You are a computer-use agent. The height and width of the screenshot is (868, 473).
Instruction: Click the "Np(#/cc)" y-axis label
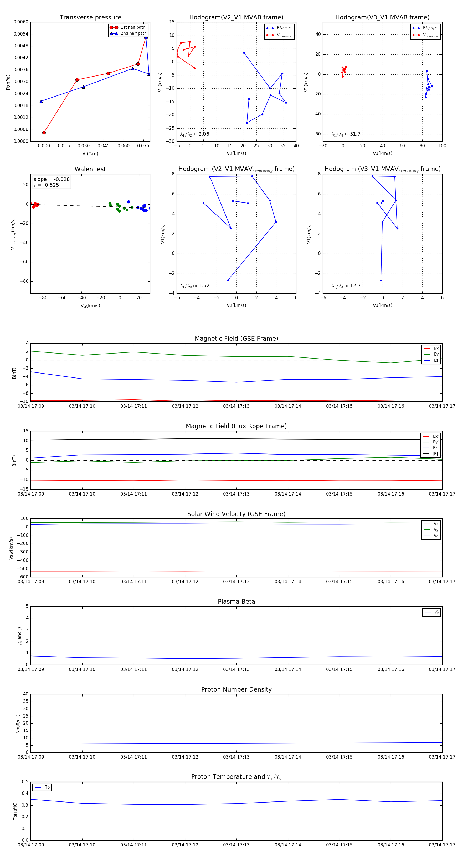(18, 724)
